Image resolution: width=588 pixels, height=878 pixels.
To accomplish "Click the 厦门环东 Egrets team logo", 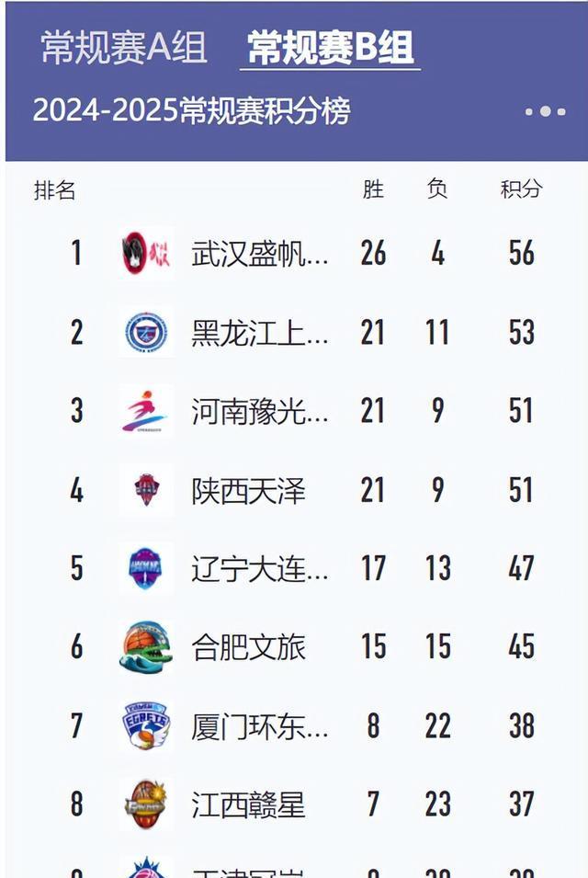I will (x=146, y=725).
